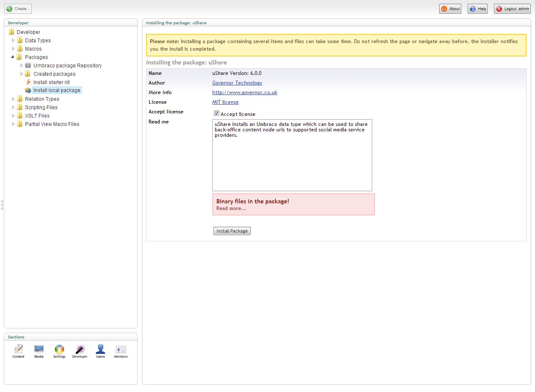Expand the Relation Types tree node
The image size is (535, 392).
tap(13, 99)
